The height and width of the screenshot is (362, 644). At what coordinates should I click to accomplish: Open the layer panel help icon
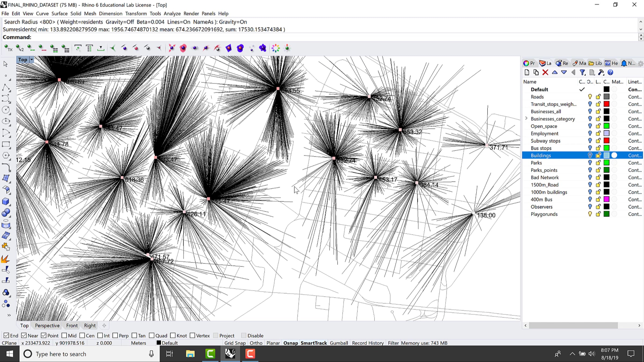(x=610, y=72)
